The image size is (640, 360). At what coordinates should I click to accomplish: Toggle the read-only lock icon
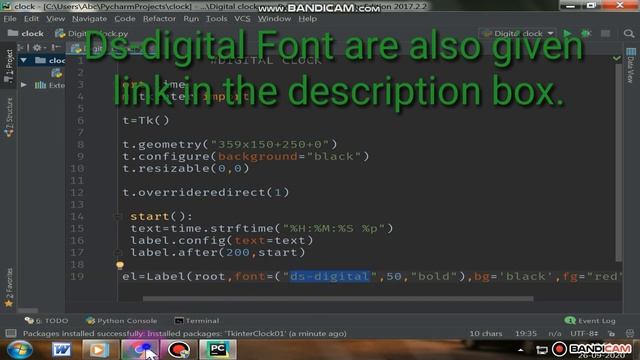611,333
